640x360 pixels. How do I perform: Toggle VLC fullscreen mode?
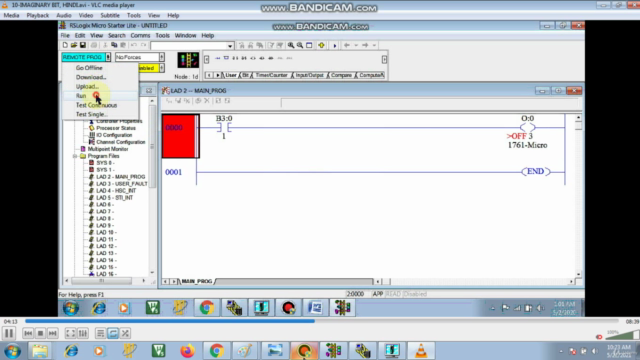click(x=70, y=333)
